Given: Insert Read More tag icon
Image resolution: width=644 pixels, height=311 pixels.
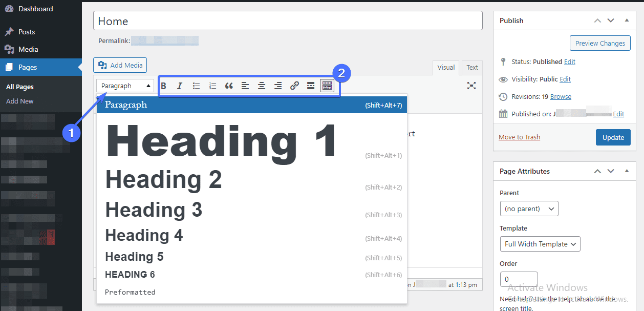Looking at the screenshot, I should pyautogui.click(x=311, y=86).
